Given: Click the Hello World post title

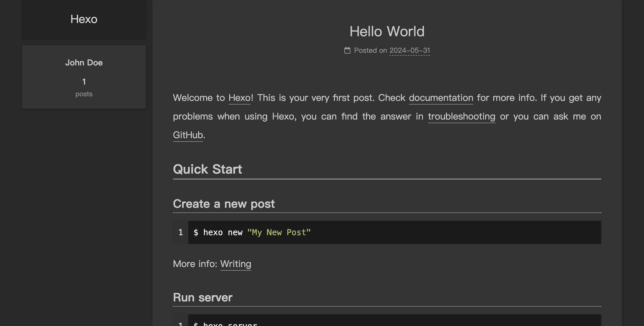Looking at the screenshot, I should (387, 31).
